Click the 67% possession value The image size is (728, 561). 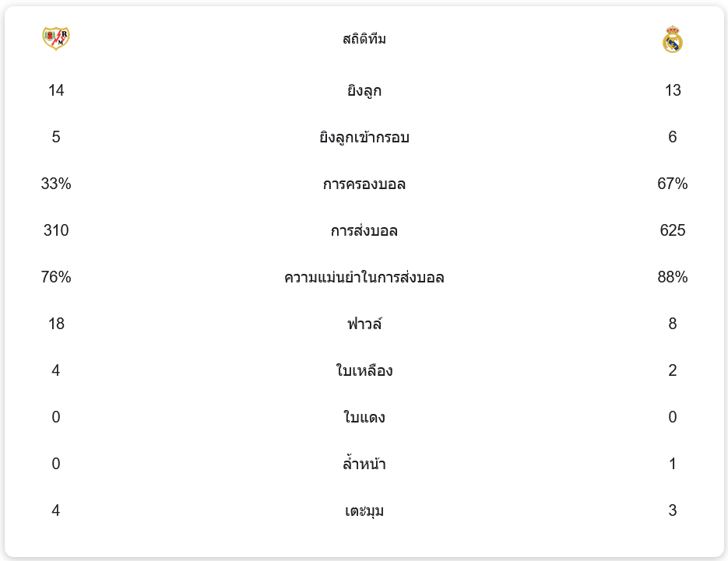tap(673, 184)
